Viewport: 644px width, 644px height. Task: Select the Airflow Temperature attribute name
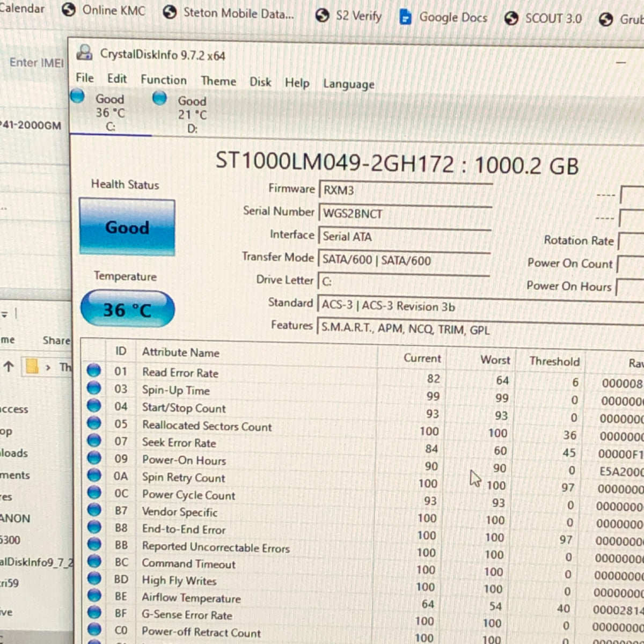191,597
